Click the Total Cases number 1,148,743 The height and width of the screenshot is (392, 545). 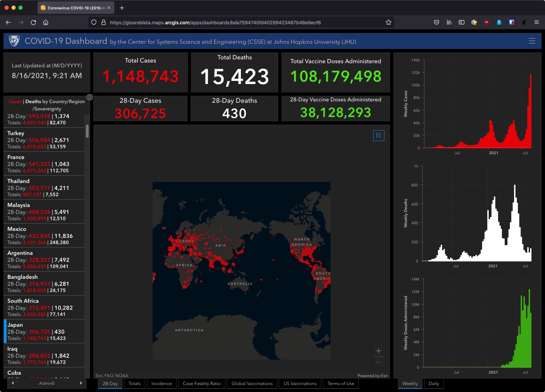(140, 76)
